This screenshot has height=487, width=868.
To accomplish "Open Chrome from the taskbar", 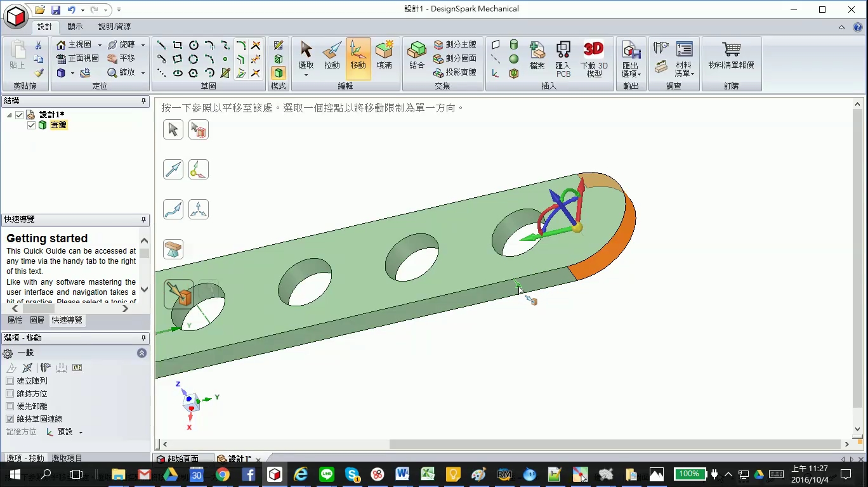I will click(x=222, y=474).
